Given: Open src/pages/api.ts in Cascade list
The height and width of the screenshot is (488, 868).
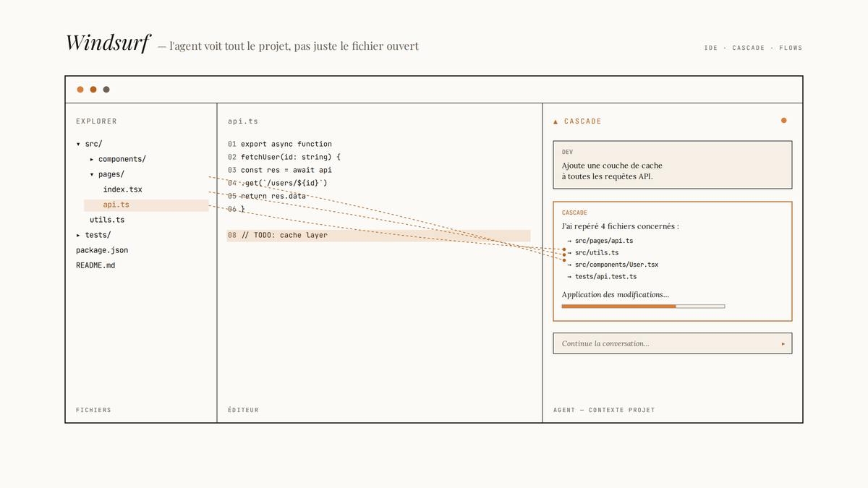Looking at the screenshot, I should click(600, 241).
